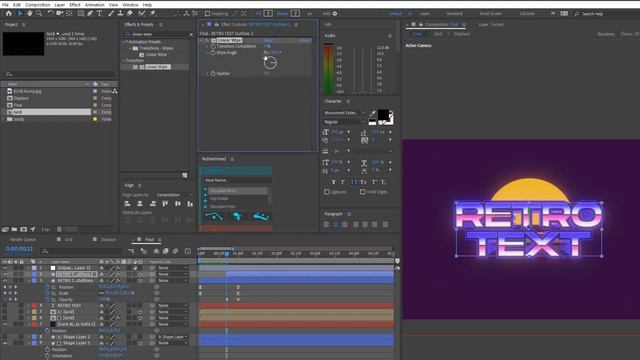
Task: Toggle visibility of Dark solid layer
Action: click(5, 324)
